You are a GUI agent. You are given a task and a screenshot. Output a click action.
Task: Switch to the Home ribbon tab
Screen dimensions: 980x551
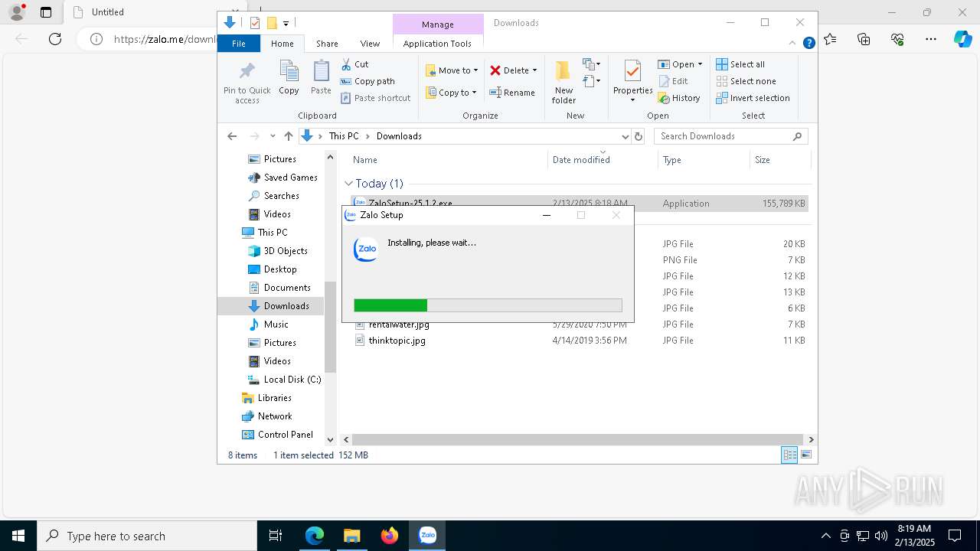[x=282, y=44]
